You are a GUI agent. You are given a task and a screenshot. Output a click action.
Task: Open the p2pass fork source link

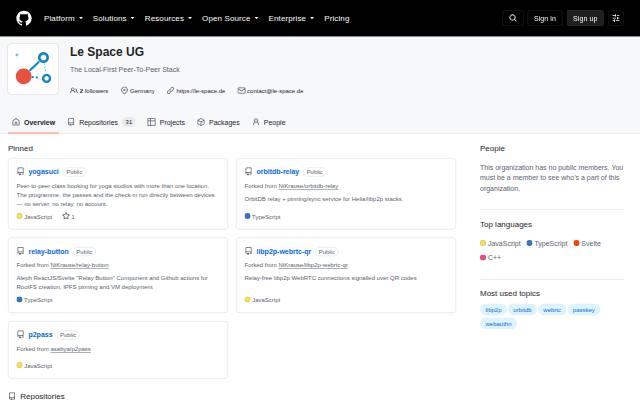coord(71,349)
